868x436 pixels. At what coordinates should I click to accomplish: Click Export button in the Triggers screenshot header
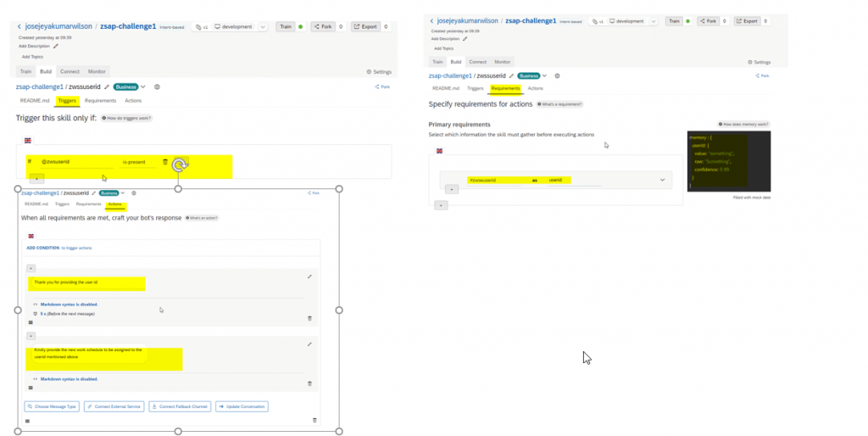click(x=366, y=26)
